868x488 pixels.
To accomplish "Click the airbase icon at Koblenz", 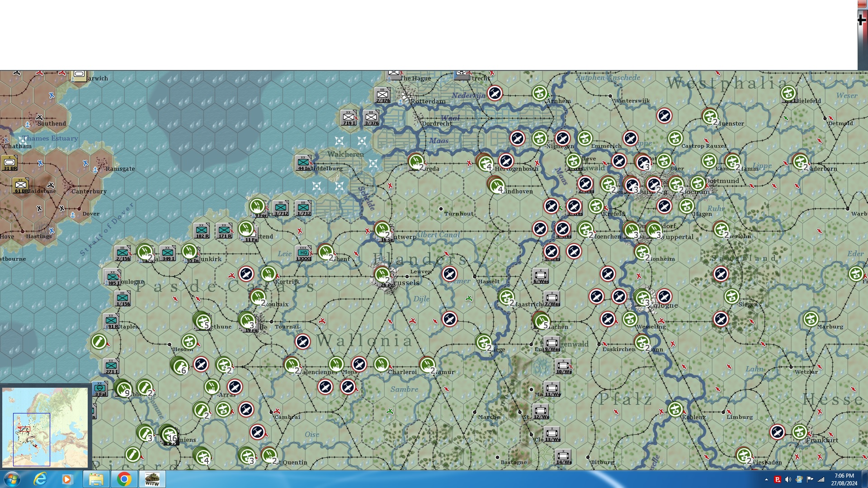I will tap(675, 409).
